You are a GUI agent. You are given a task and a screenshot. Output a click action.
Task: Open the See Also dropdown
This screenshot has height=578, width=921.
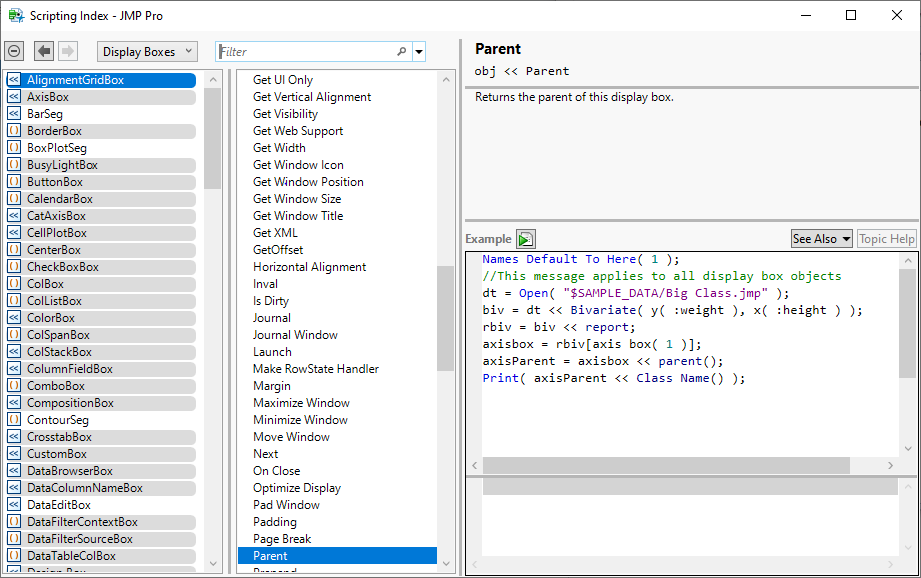(x=821, y=239)
